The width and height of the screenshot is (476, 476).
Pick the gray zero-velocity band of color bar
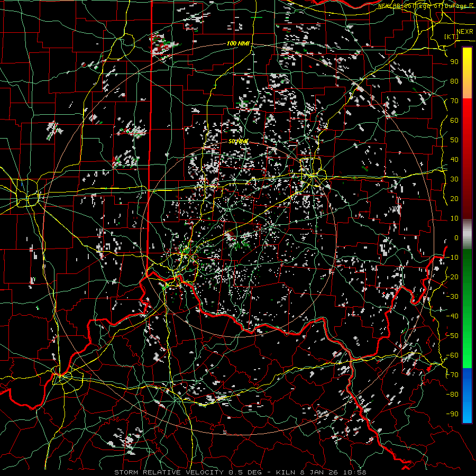point(467,234)
